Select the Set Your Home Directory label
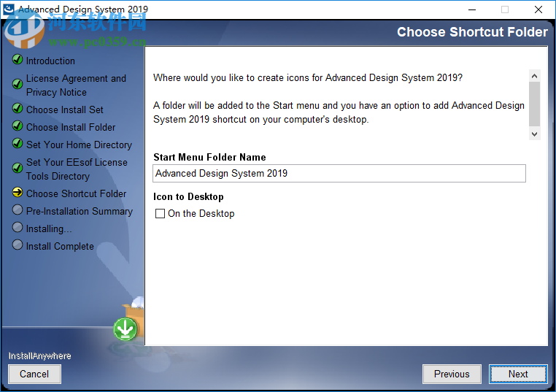 [x=79, y=145]
